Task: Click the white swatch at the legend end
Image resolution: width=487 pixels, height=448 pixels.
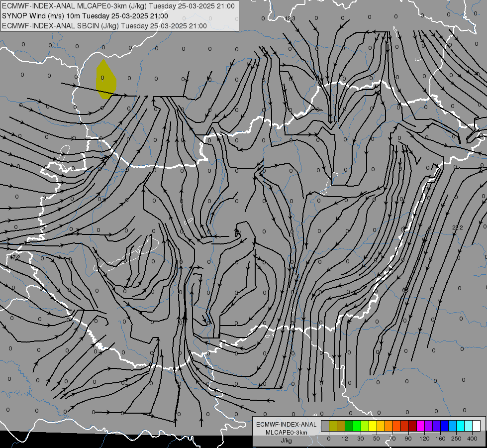Action: click(477, 426)
